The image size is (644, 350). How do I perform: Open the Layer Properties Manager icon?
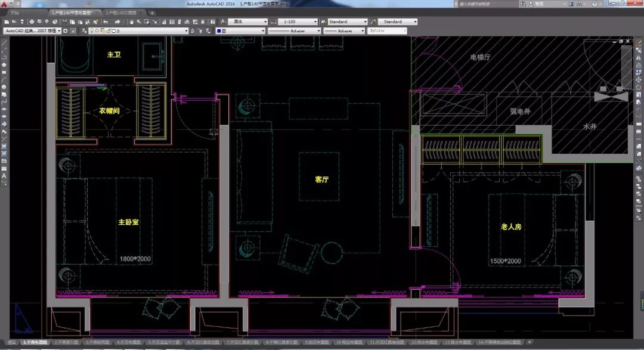[85, 30]
